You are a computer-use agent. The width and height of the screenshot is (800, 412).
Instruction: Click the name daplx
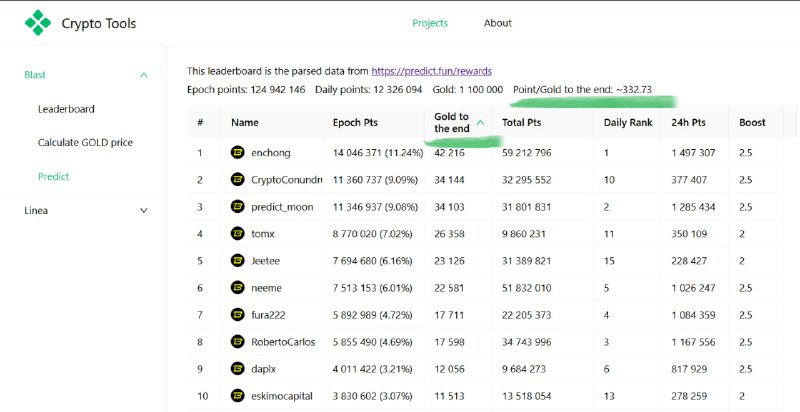263,369
